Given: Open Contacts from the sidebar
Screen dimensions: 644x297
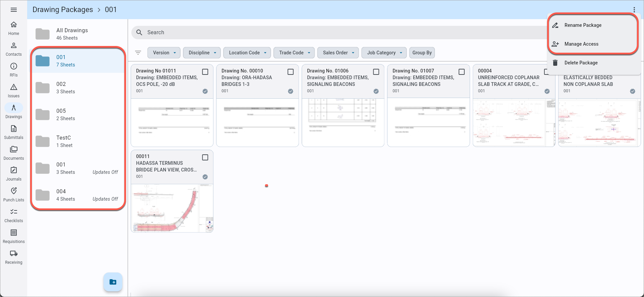Looking at the screenshot, I should pyautogui.click(x=14, y=49).
